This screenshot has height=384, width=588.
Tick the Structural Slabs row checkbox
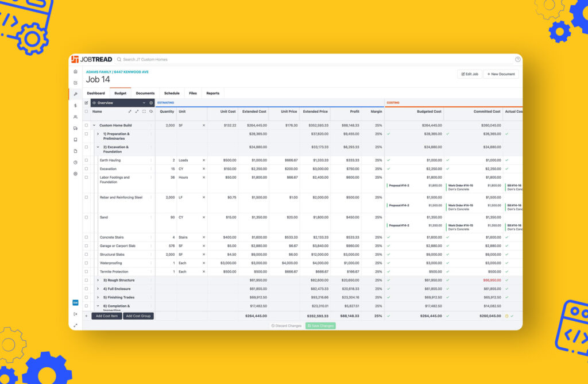pyautogui.click(x=86, y=255)
